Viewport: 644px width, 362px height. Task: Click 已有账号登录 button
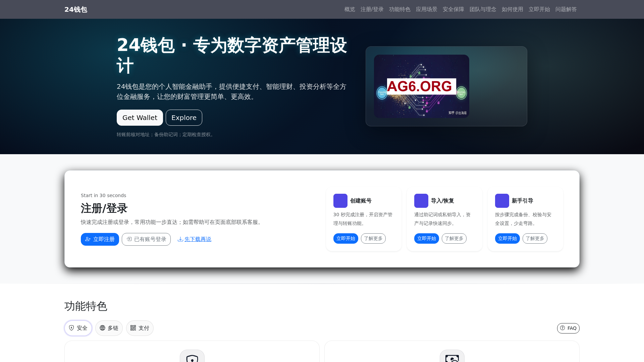click(146, 239)
